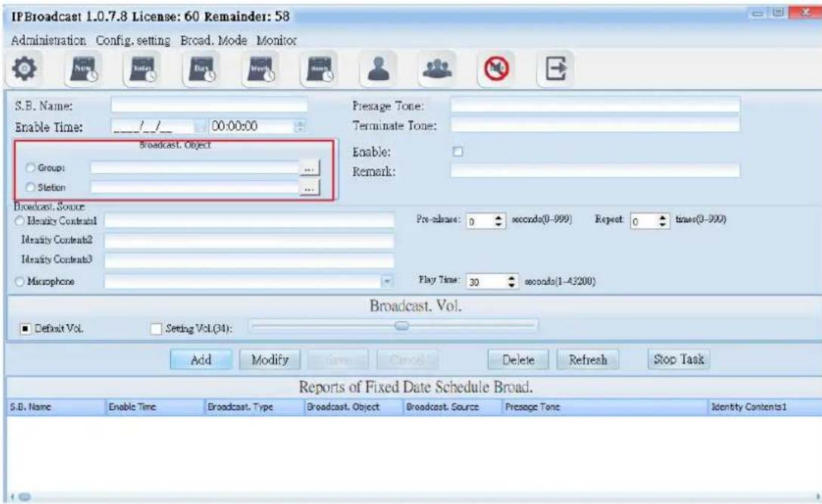Click the Enable Time clock spinner arrows
This screenshot has width=822, height=504.
[x=300, y=126]
